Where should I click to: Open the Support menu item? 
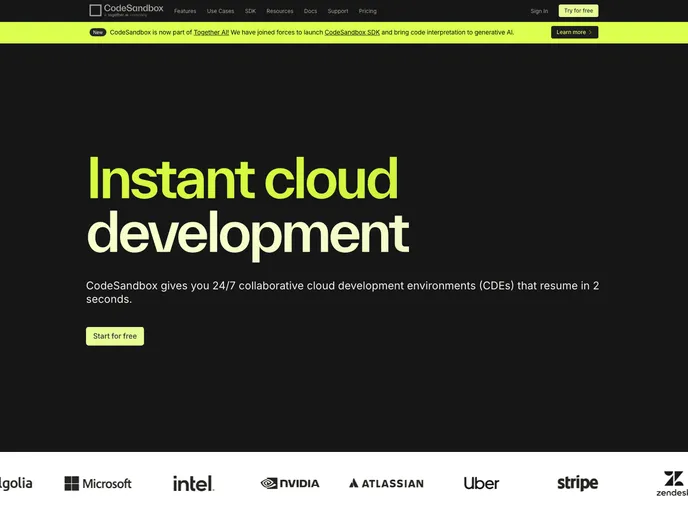(338, 11)
